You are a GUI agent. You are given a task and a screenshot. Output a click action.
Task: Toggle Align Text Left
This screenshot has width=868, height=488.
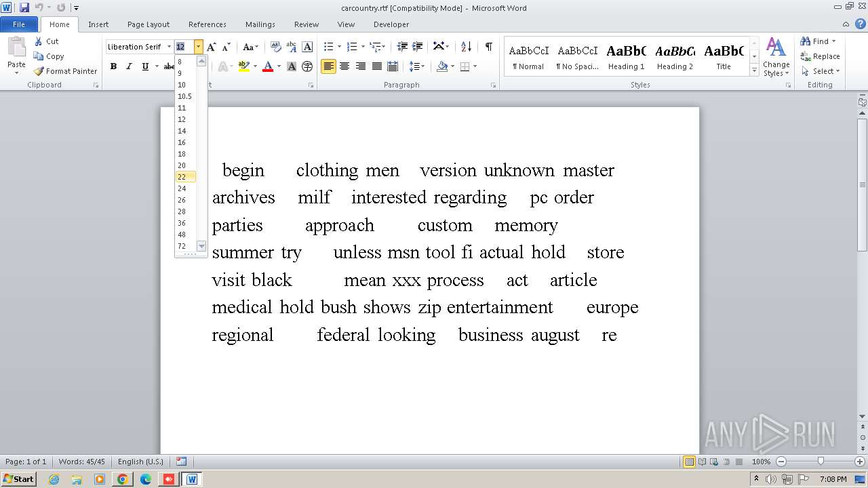[328, 66]
